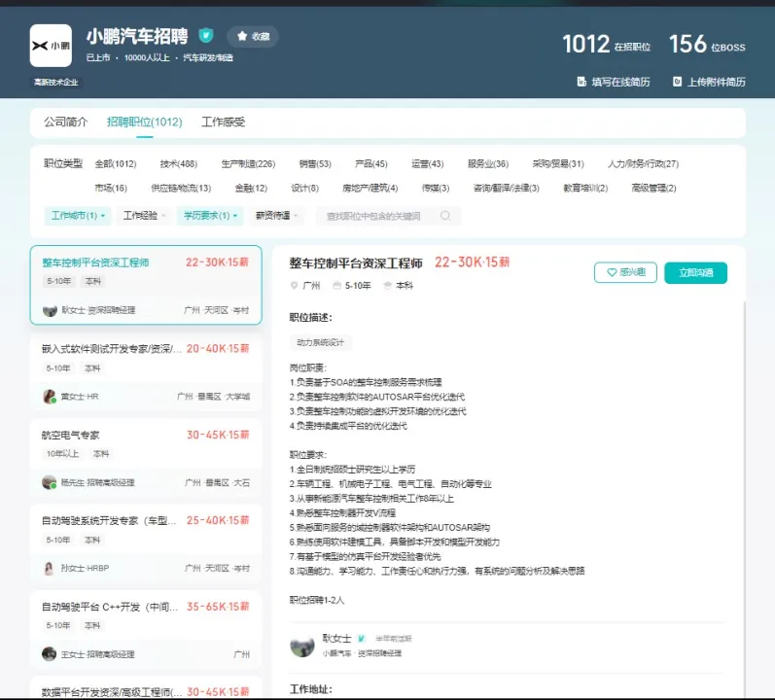
Task: Filter by 销售(53) job type
Action: coord(315,163)
